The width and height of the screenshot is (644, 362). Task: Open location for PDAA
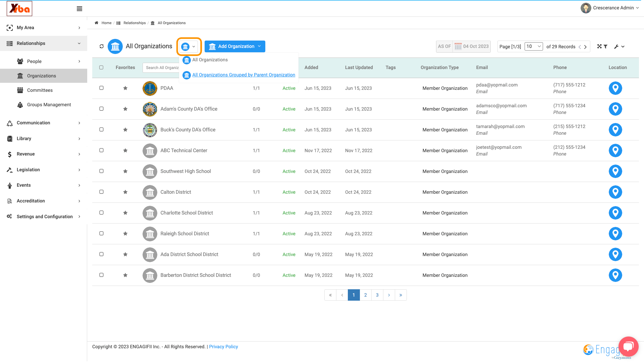point(615,88)
